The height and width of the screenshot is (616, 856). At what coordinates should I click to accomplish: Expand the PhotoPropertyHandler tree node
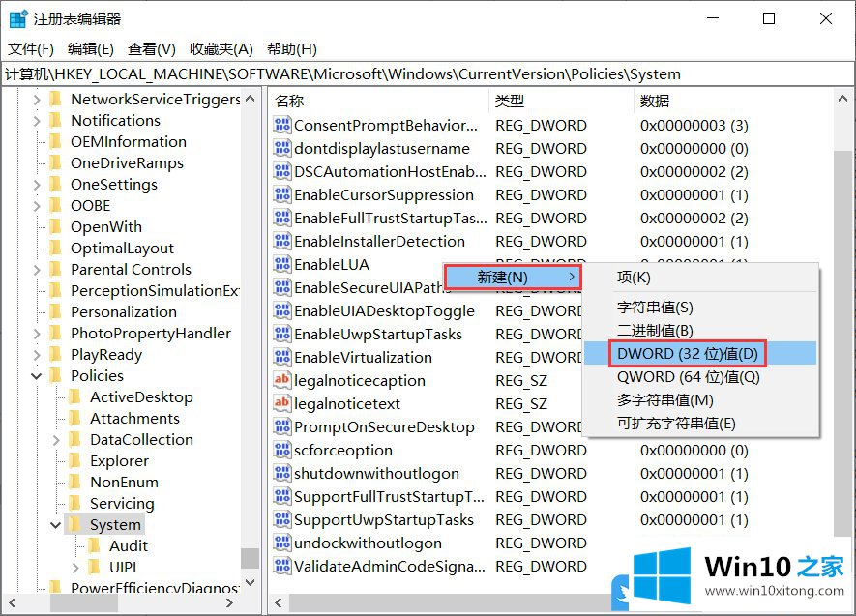click(x=37, y=334)
